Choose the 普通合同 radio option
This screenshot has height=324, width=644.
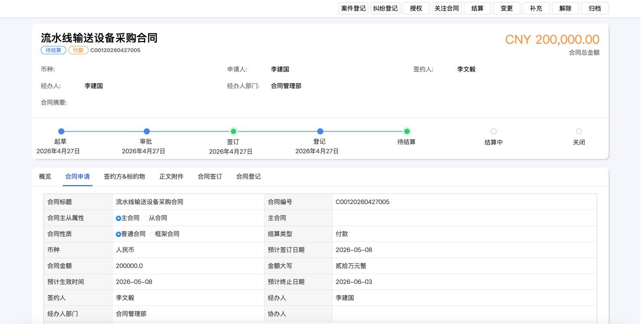[118, 234]
